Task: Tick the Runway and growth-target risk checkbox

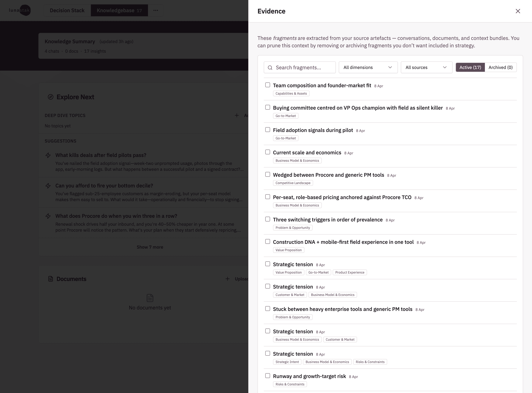Action: (x=268, y=376)
